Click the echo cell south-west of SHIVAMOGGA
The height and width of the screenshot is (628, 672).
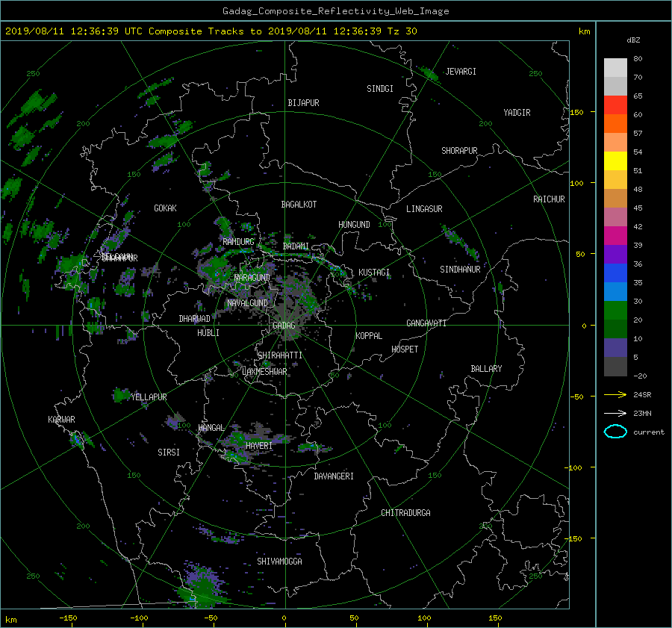point(202,585)
